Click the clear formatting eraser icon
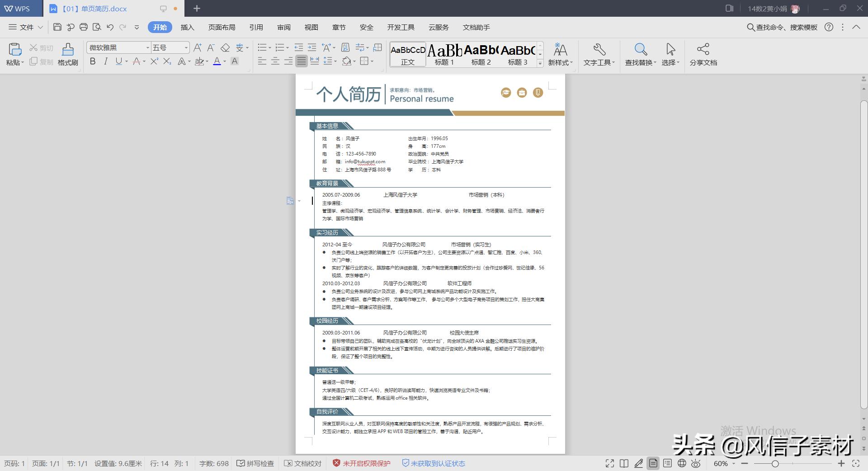Image resolution: width=868 pixels, height=471 pixels. pyautogui.click(x=225, y=47)
